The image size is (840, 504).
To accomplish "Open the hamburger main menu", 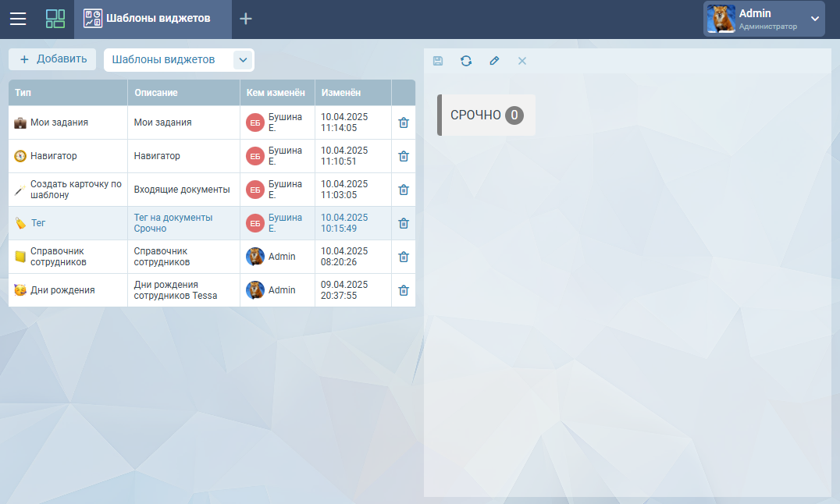I will pos(18,19).
